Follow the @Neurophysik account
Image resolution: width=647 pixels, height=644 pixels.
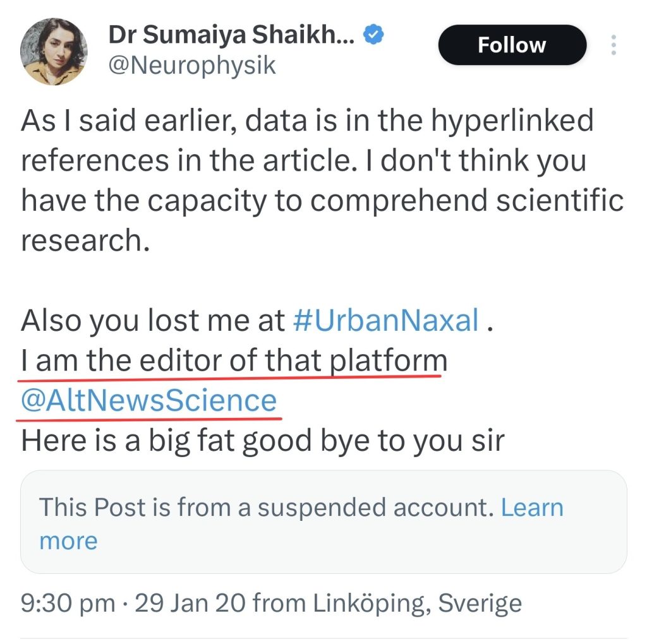(x=512, y=45)
